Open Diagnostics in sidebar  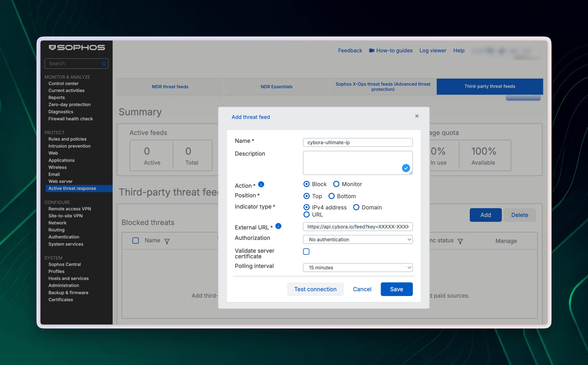point(61,112)
